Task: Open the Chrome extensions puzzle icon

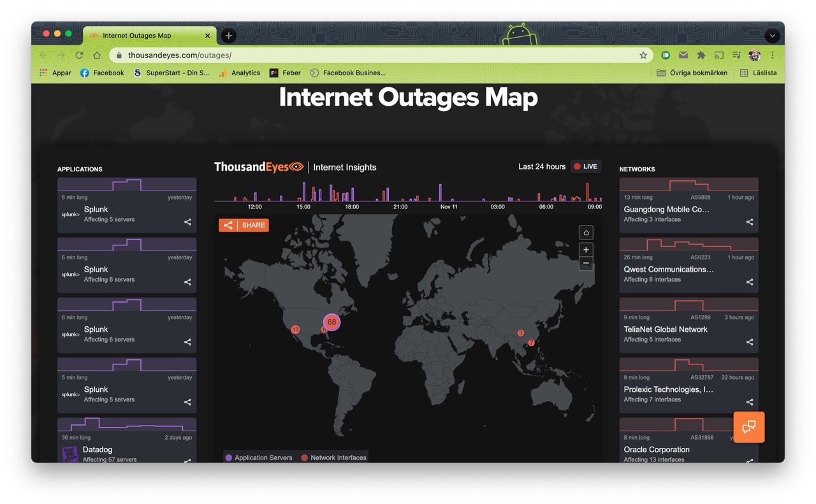Action: [701, 55]
